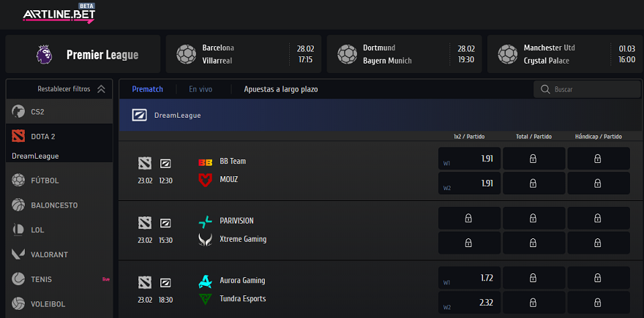Select the CS2 sidebar icon
Screen dimensions: 644x318
click(18, 112)
